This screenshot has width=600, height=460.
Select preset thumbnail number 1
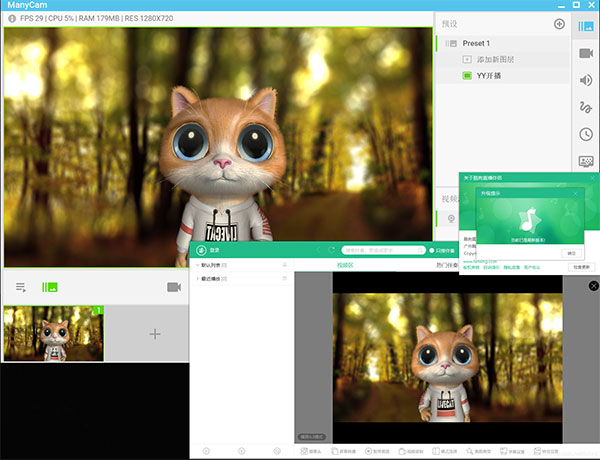[54, 333]
